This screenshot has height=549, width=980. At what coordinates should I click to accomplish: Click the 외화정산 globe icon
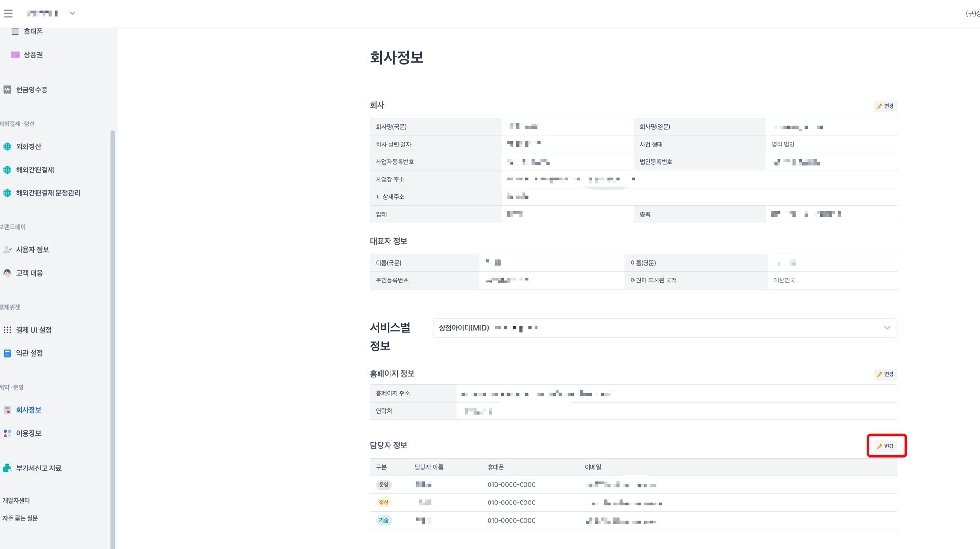pos(7,146)
